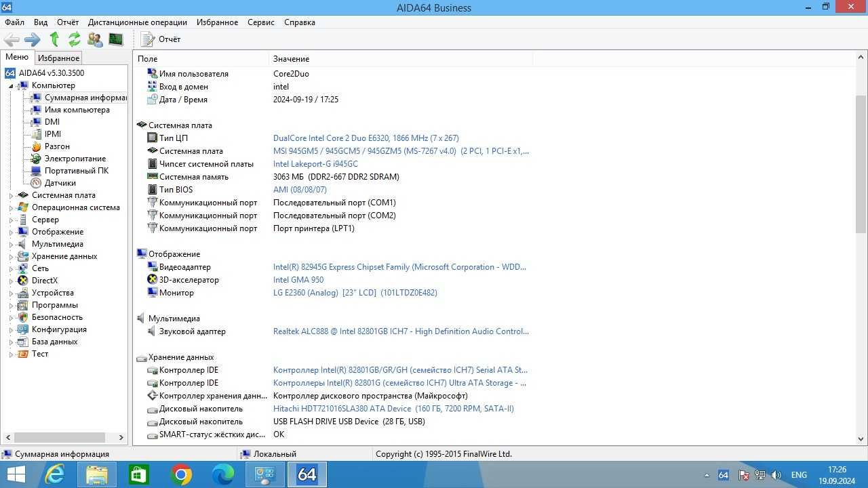Open the AMI (08/08/07) BIOS link
The width and height of the screenshot is (868, 488).
300,190
